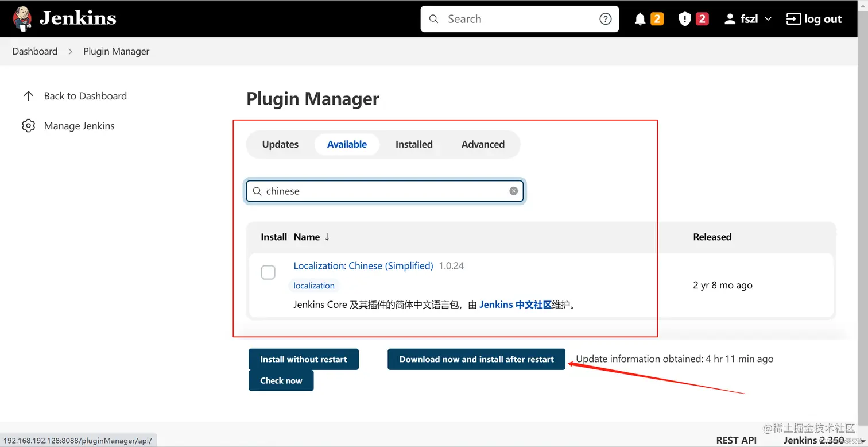
Task: Open search help question mark icon
Action: 605,19
